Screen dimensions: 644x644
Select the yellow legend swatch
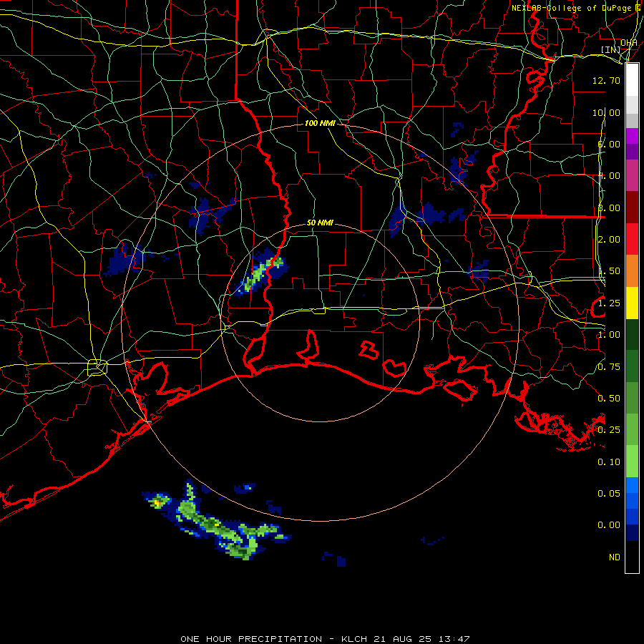[x=632, y=303]
